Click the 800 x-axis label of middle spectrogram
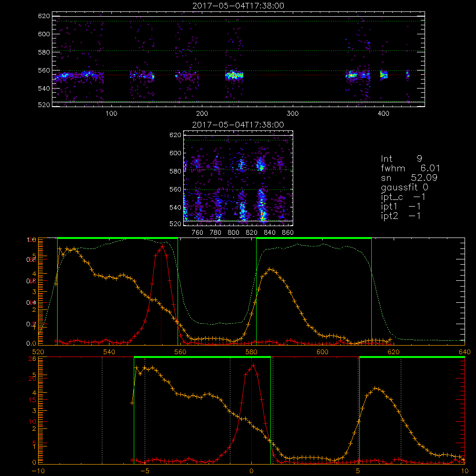This screenshot has height=476, width=476. pos(233,233)
